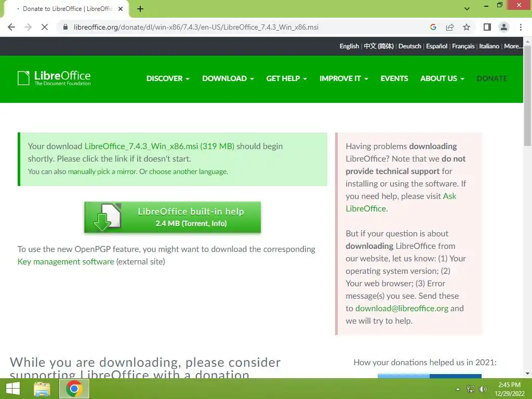Switch site language to Français

click(463, 46)
